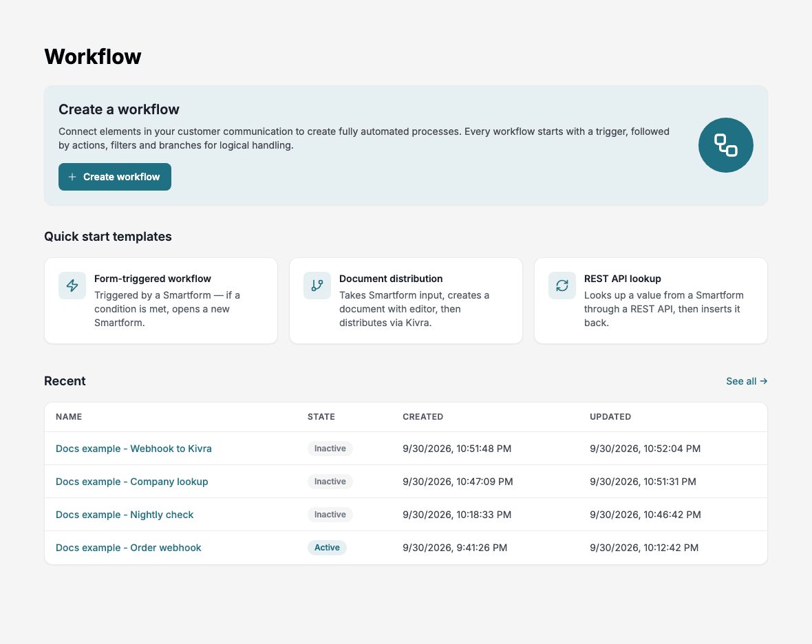Open the Form-triggered workflow template
This screenshot has width=812, height=644.
pyautogui.click(x=161, y=301)
